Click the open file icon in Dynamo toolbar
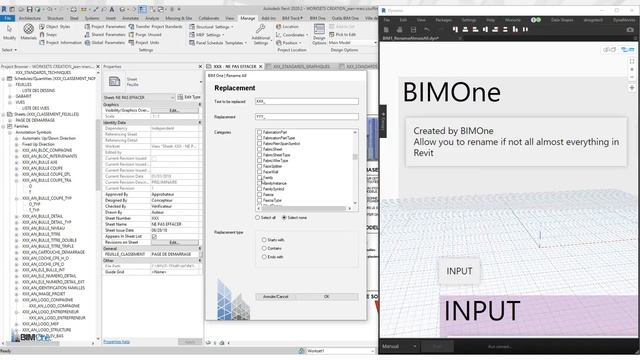Viewport: 640px width, 360px height. coord(400,29)
